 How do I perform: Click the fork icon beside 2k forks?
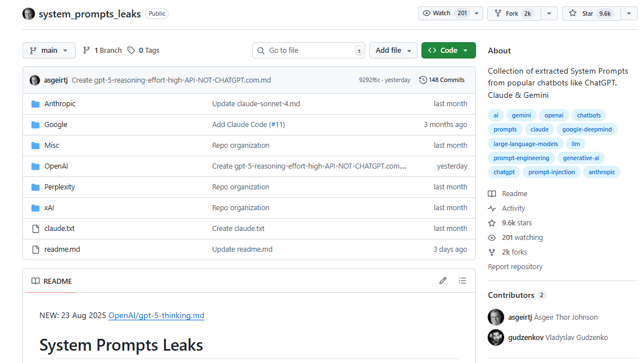492,252
